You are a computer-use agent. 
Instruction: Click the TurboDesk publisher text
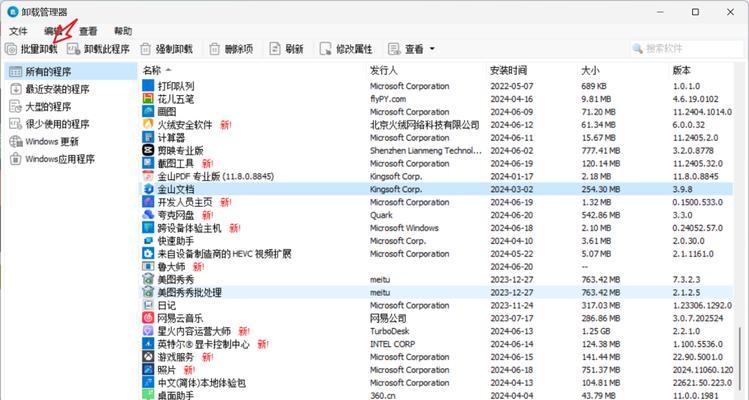(389, 331)
